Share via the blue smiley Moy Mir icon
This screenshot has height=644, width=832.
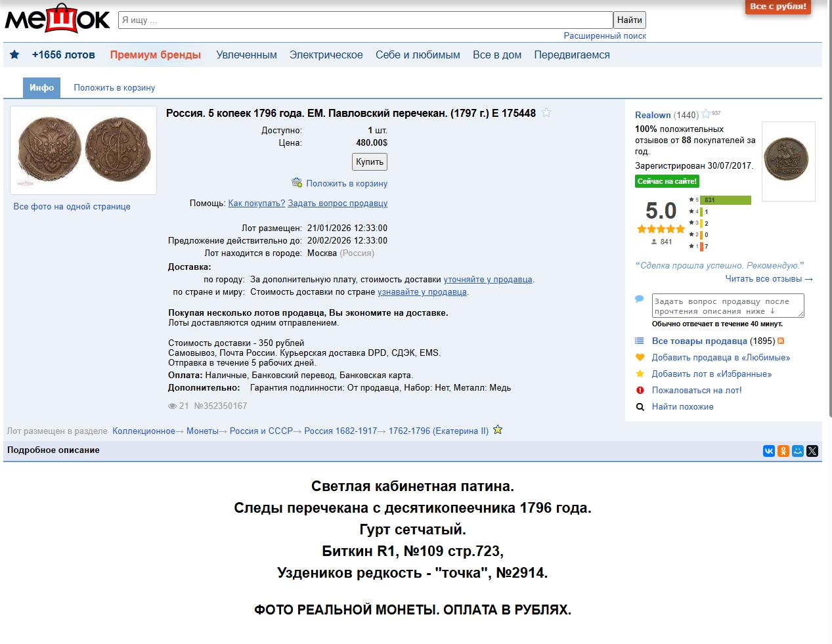[x=798, y=451]
